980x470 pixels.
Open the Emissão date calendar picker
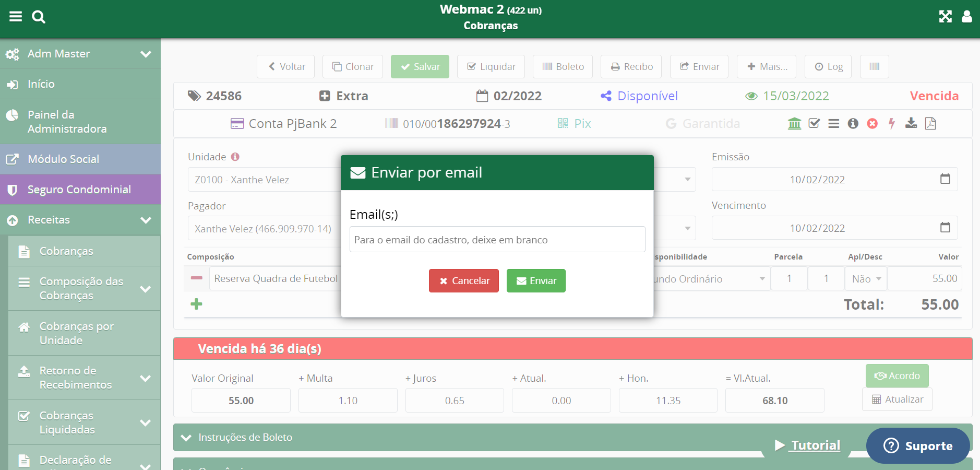[x=945, y=179]
